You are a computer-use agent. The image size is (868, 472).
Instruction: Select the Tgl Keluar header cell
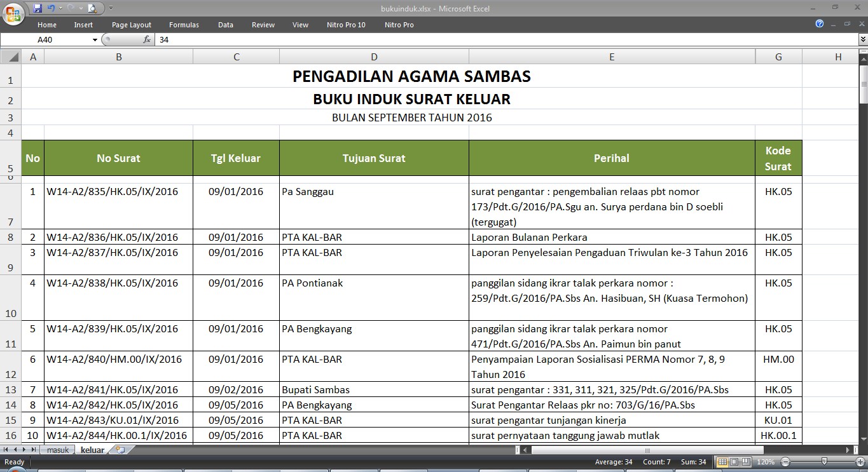[236, 158]
